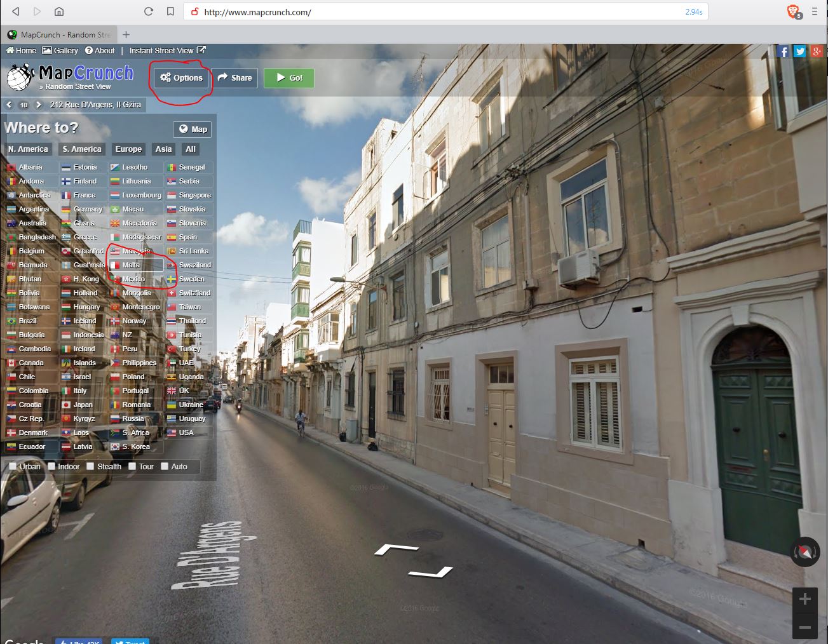Go to the browser home page icon

pyautogui.click(x=58, y=11)
